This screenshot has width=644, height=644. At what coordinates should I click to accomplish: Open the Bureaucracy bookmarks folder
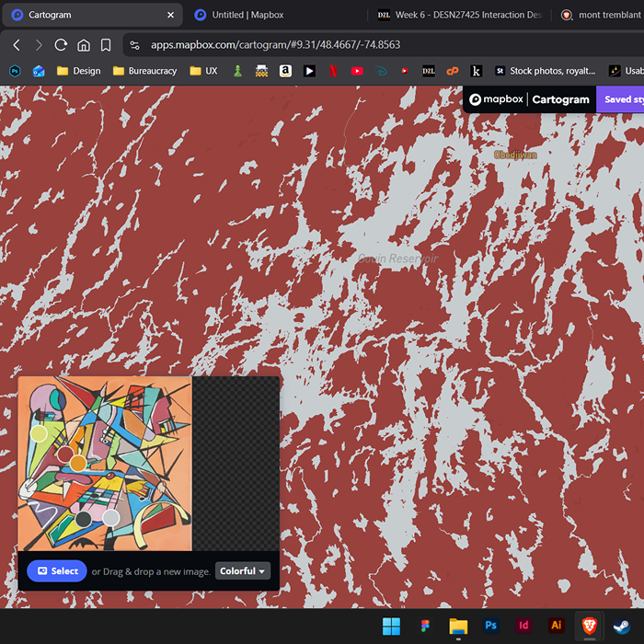144,71
